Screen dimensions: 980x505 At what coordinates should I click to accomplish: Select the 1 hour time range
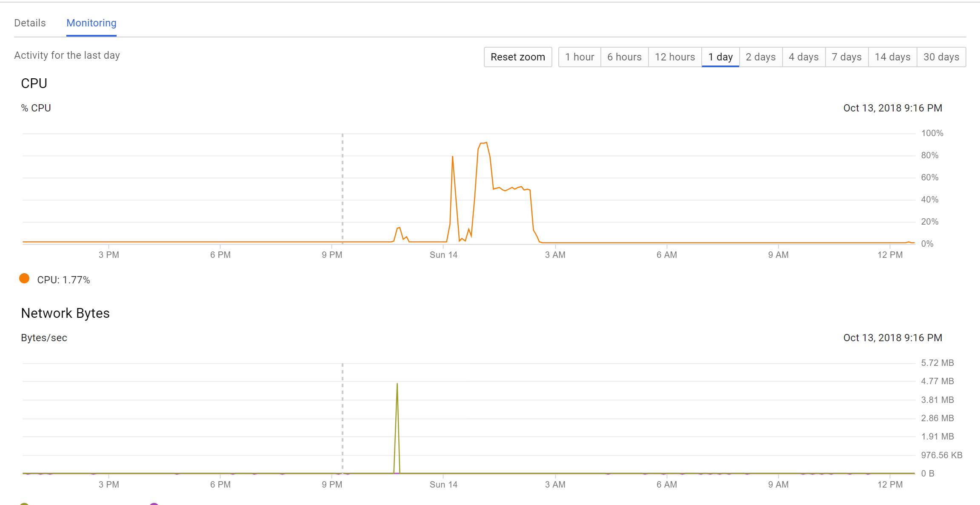pos(579,57)
